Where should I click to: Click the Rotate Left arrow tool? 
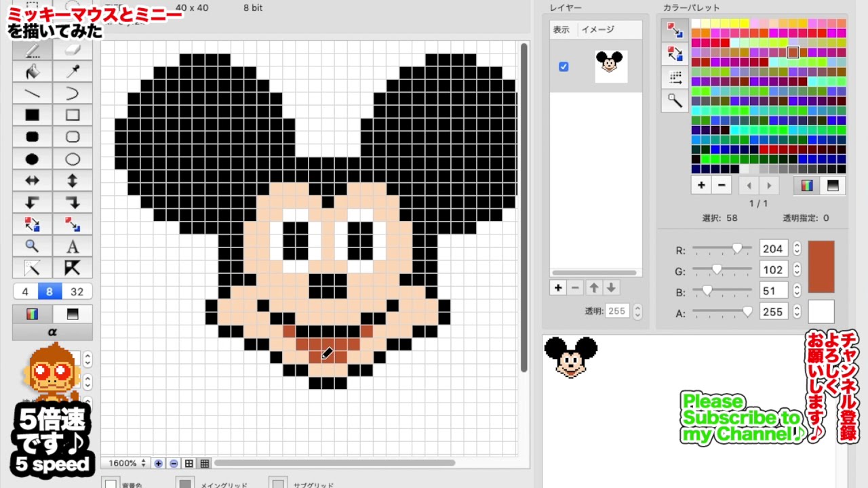(x=32, y=203)
